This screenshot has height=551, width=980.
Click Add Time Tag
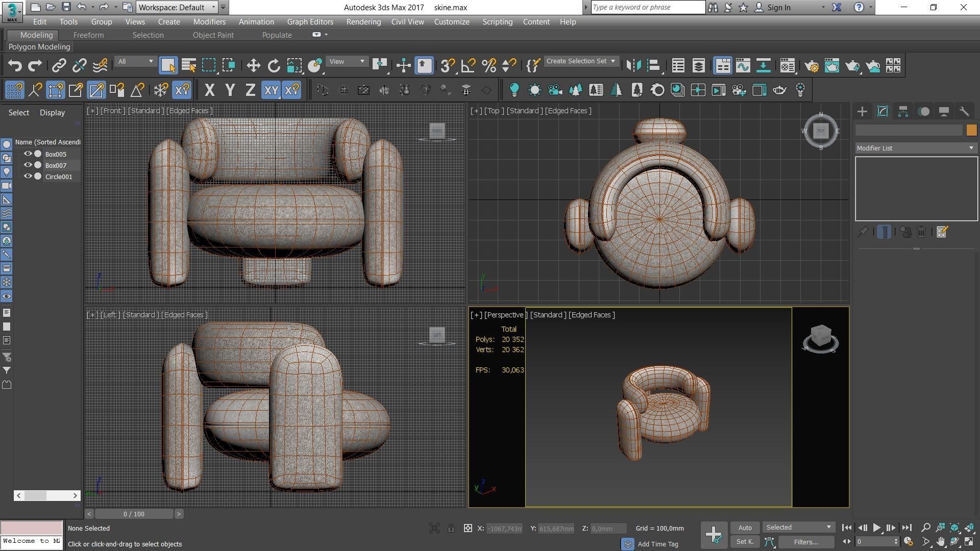point(658,544)
